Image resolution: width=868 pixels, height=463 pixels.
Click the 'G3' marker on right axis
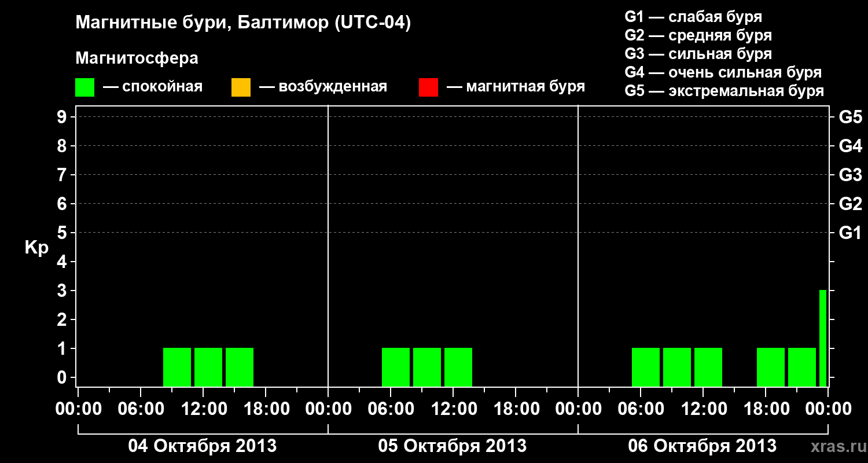click(850, 175)
